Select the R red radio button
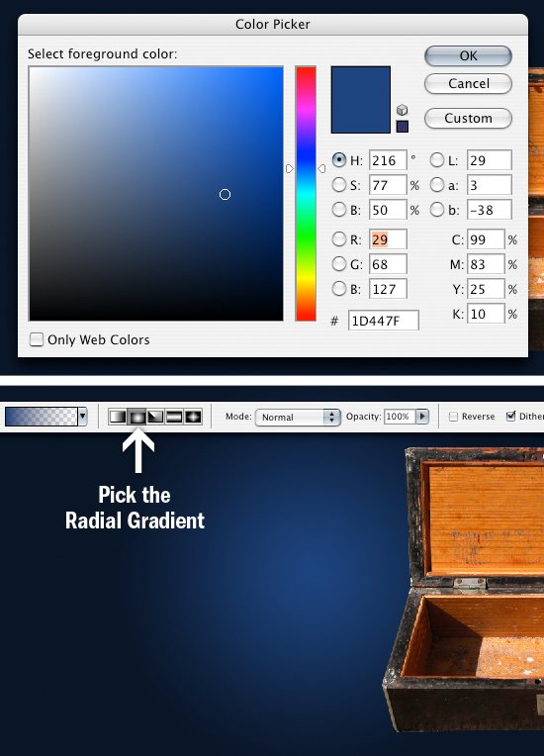 pos(339,239)
